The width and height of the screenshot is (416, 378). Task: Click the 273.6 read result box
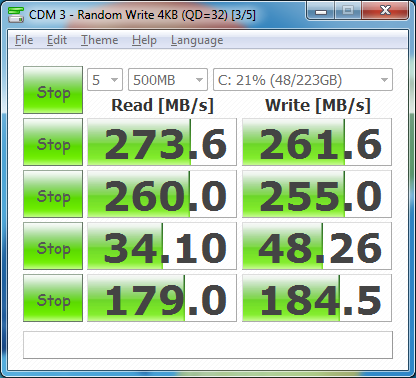tap(162, 142)
